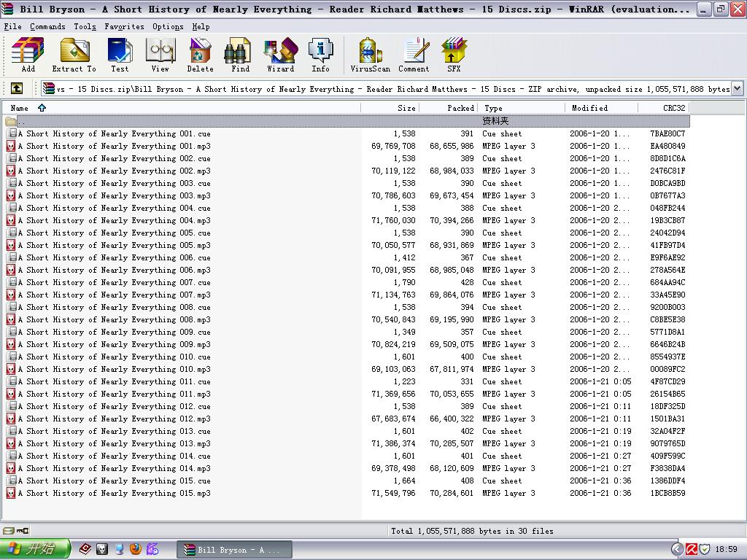Click packed size value 66,400,322
747x560 pixels.
[x=452, y=419]
